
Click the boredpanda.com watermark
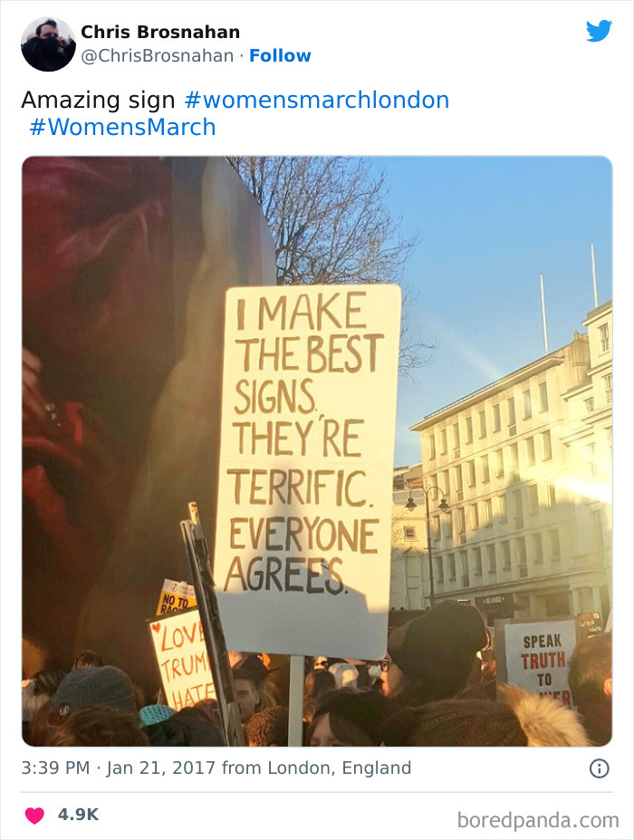pyautogui.click(x=537, y=820)
